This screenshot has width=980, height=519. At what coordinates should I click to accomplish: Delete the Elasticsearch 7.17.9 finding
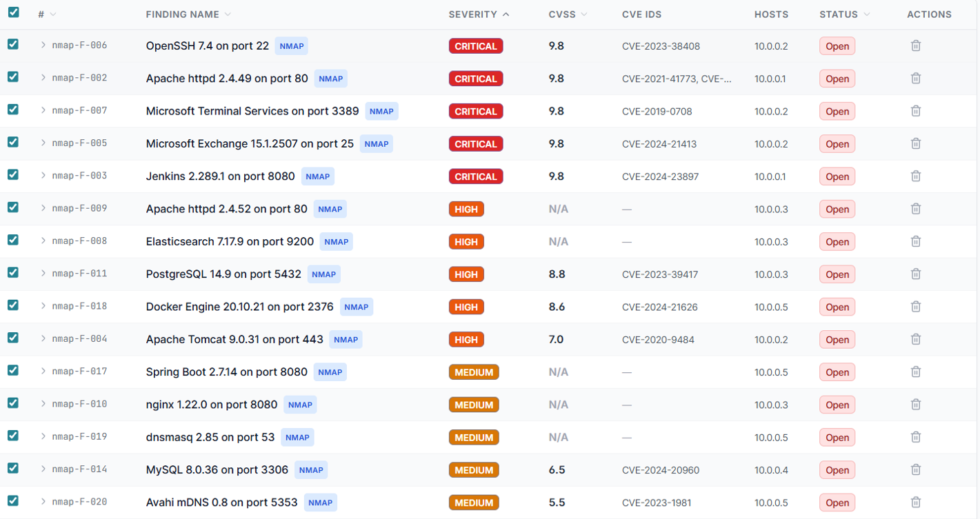click(x=915, y=241)
